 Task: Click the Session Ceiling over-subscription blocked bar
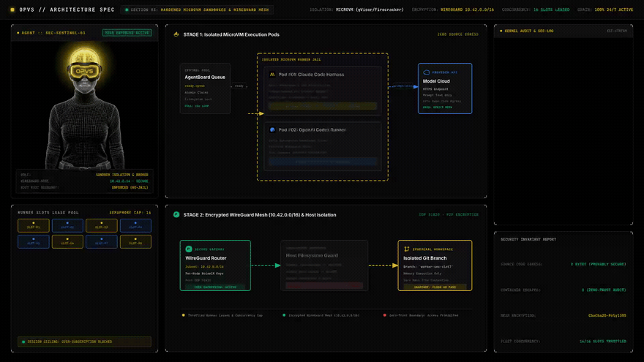85,342
